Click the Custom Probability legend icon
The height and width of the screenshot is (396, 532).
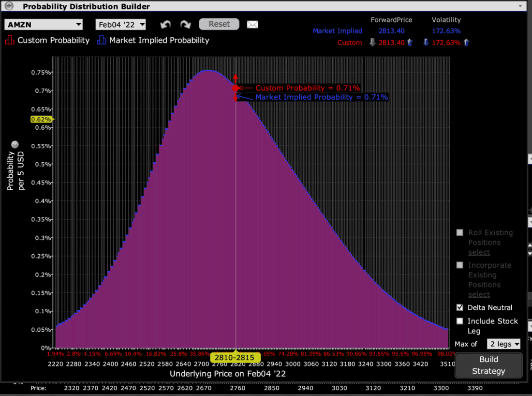(x=10, y=40)
